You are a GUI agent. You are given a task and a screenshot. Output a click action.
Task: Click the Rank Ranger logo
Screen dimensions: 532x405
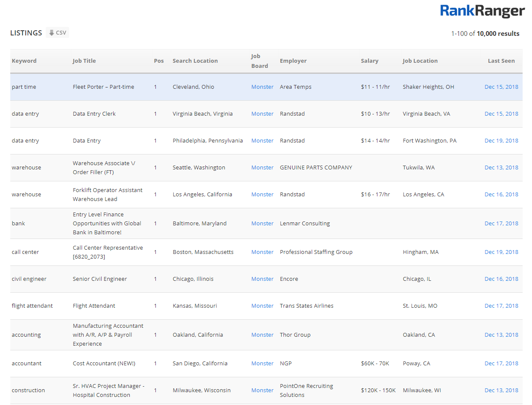(x=482, y=12)
